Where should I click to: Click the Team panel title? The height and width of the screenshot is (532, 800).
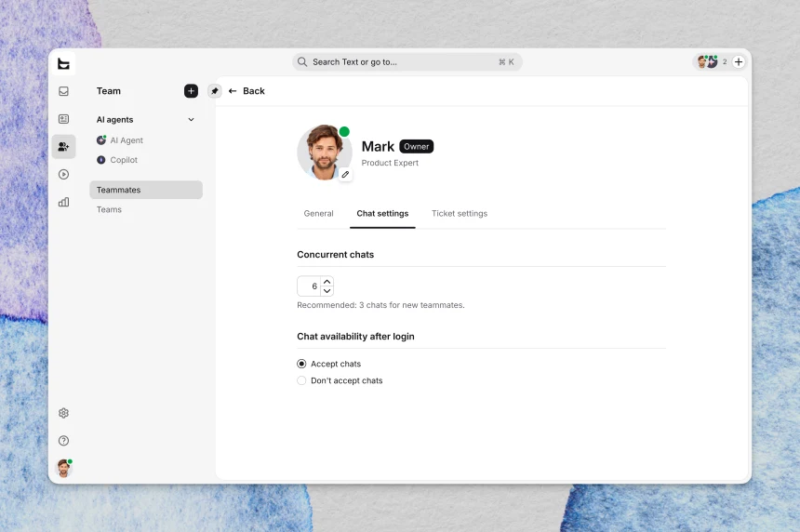click(109, 91)
